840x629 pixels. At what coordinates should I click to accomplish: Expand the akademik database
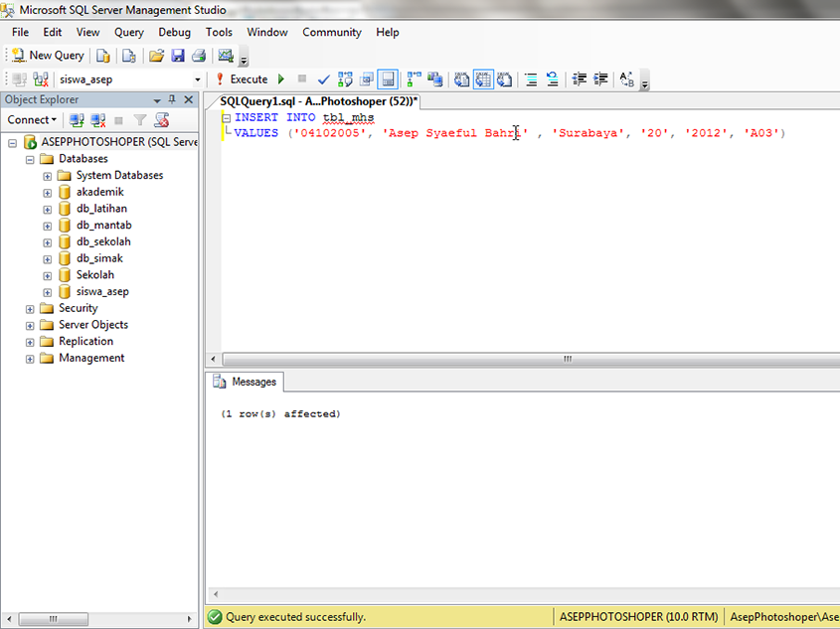coord(47,193)
